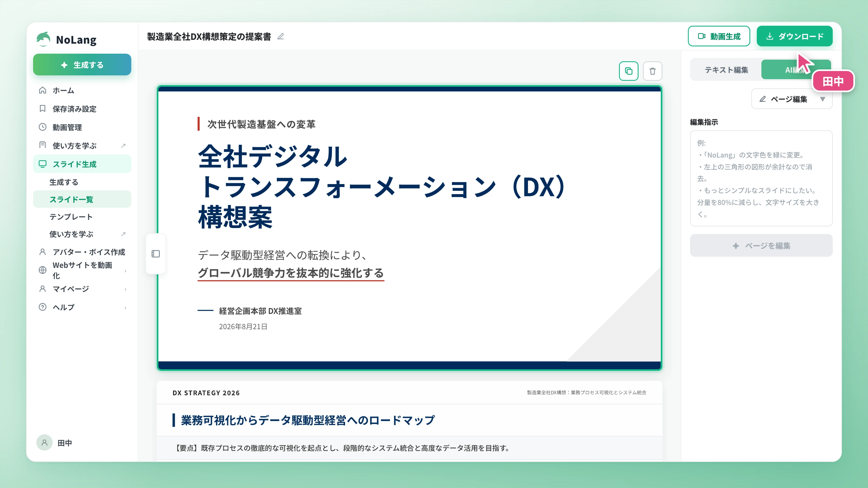868x488 pixels.
Task: Click the subtitle 次世代製造基盤への変革
Action: click(x=261, y=124)
